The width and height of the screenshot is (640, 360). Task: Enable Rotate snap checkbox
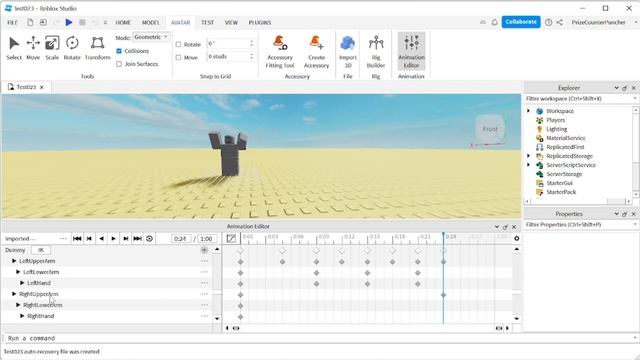[178, 44]
